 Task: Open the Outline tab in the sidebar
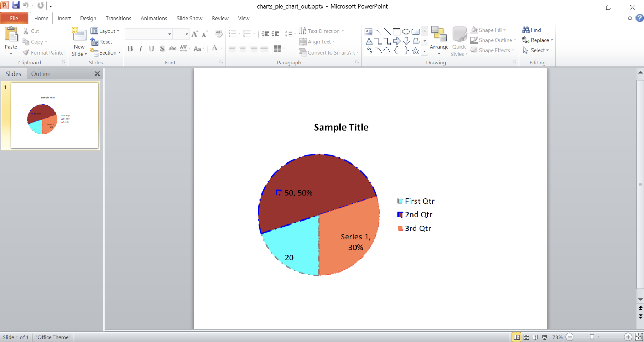41,74
